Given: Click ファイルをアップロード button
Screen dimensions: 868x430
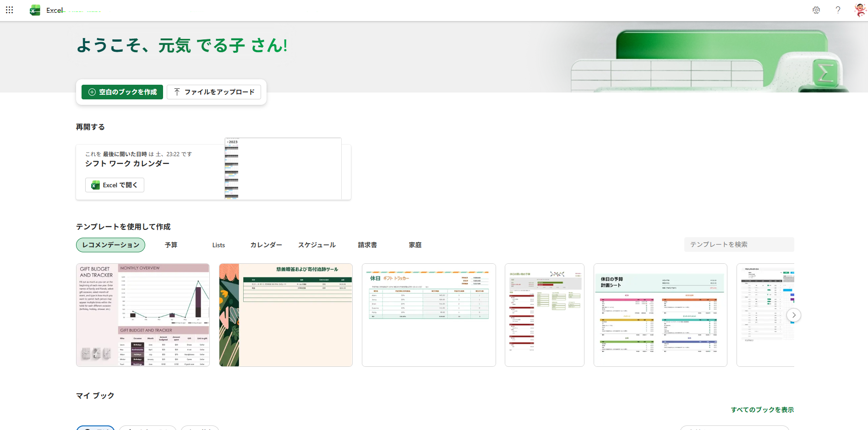Looking at the screenshot, I should coord(214,92).
